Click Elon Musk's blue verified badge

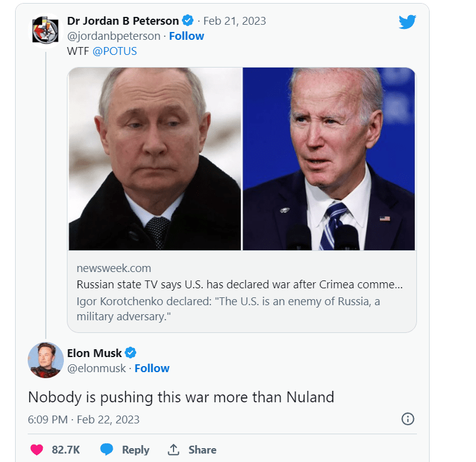coord(131,353)
